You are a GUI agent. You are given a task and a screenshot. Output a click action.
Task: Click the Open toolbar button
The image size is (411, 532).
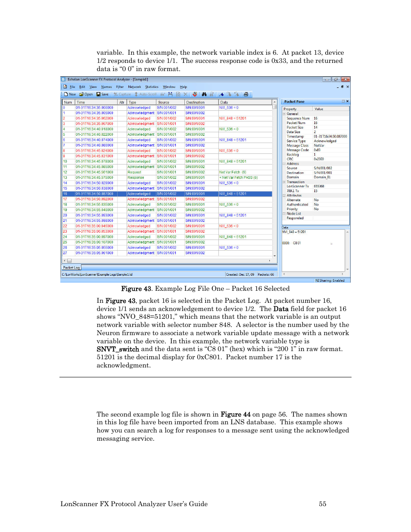click(86, 94)
